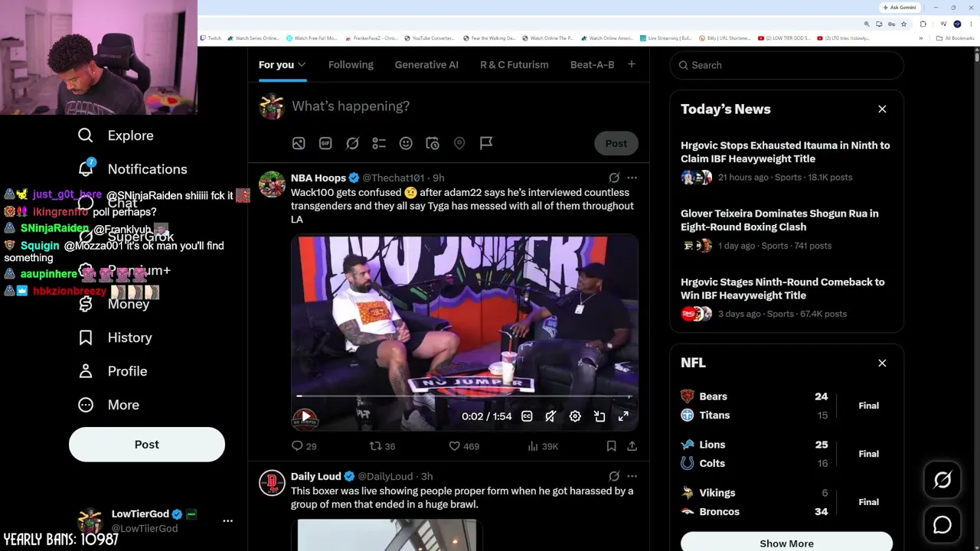Unmute the video sound
Image resolution: width=980 pixels, height=551 pixels.
pos(550,416)
